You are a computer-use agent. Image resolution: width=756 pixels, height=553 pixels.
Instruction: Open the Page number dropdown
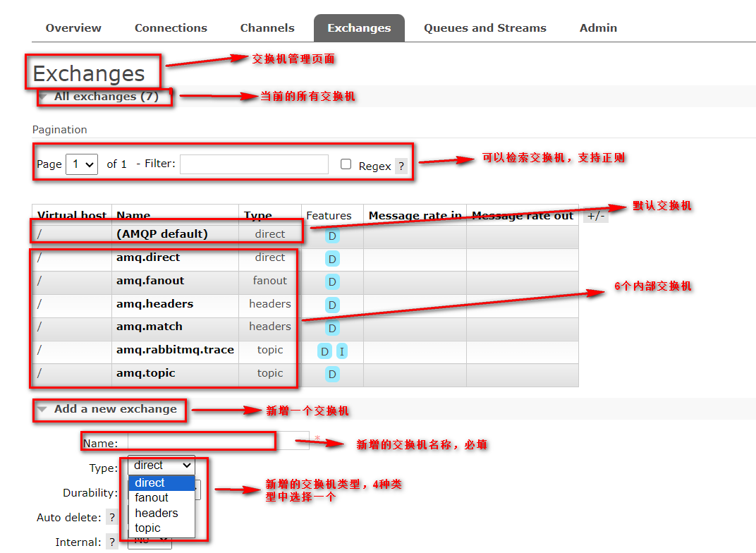coord(81,164)
